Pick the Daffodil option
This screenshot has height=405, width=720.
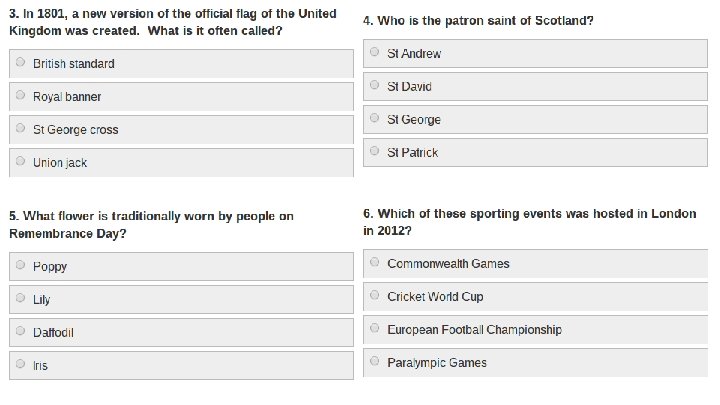point(20,332)
